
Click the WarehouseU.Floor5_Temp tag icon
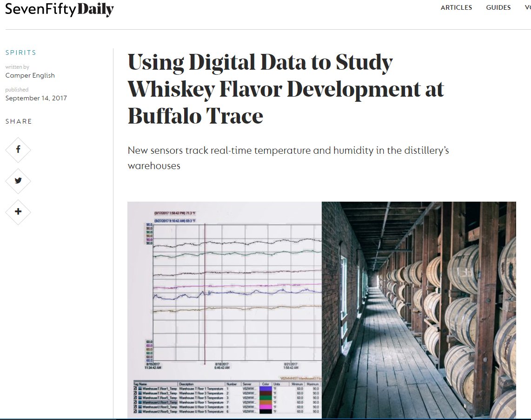coord(140,412)
